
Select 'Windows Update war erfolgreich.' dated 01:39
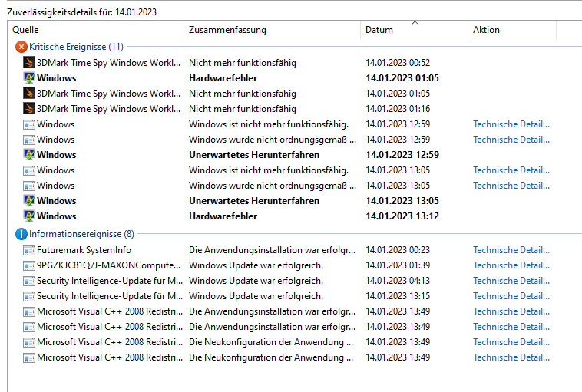256,265
